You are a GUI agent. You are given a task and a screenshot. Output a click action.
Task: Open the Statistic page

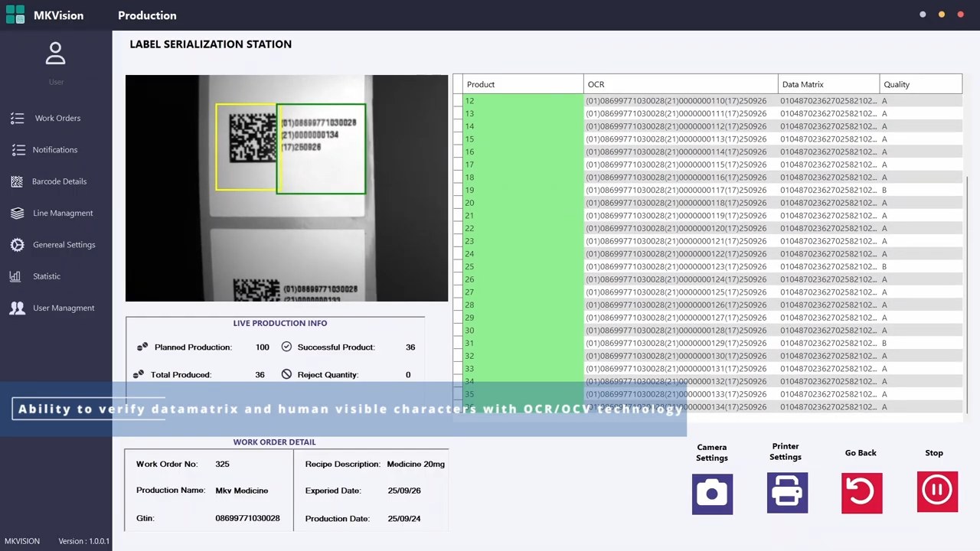pos(47,276)
